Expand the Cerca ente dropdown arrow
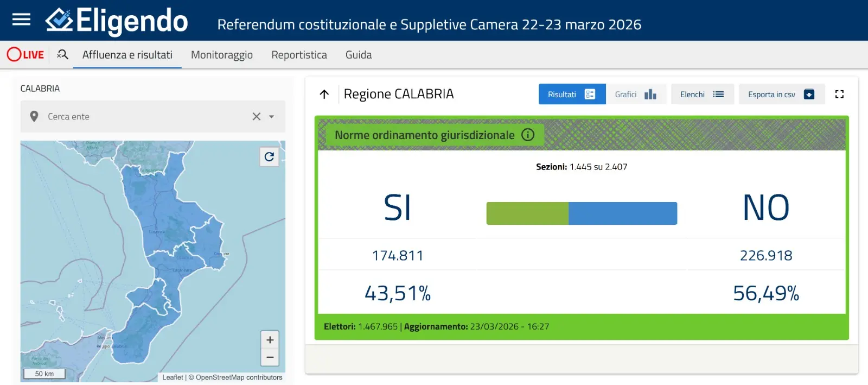 tap(272, 117)
